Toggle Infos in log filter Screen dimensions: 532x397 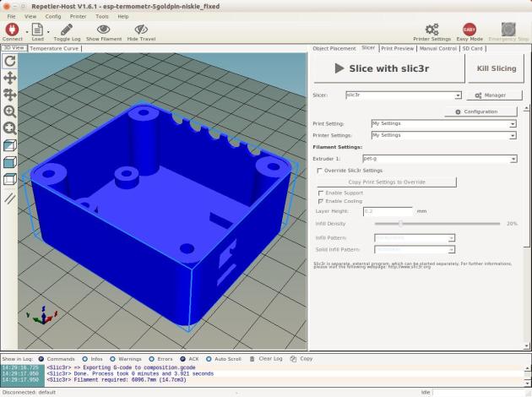84,359
